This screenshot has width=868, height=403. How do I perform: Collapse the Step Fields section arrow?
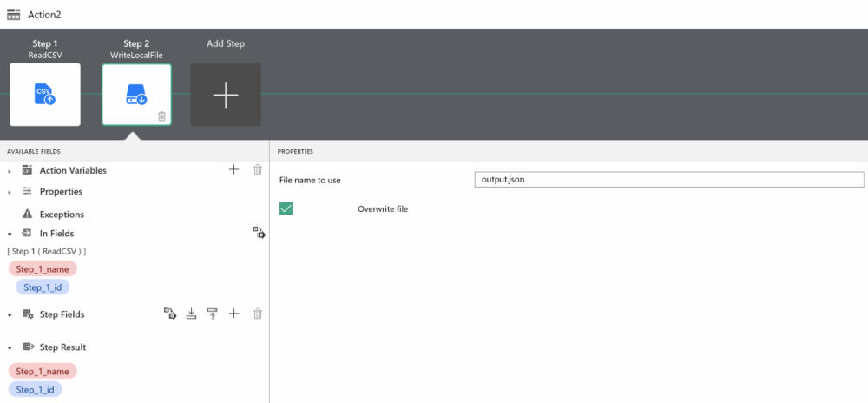click(x=10, y=315)
